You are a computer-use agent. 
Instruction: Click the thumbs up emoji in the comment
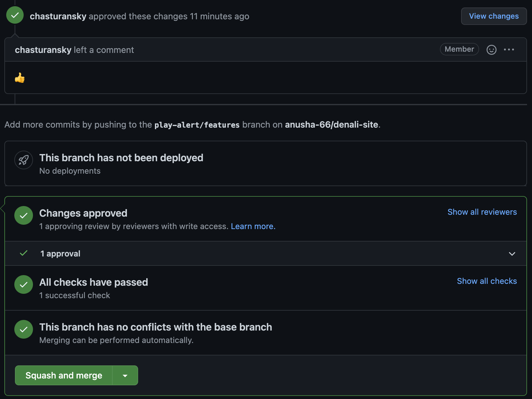(20, 78)
